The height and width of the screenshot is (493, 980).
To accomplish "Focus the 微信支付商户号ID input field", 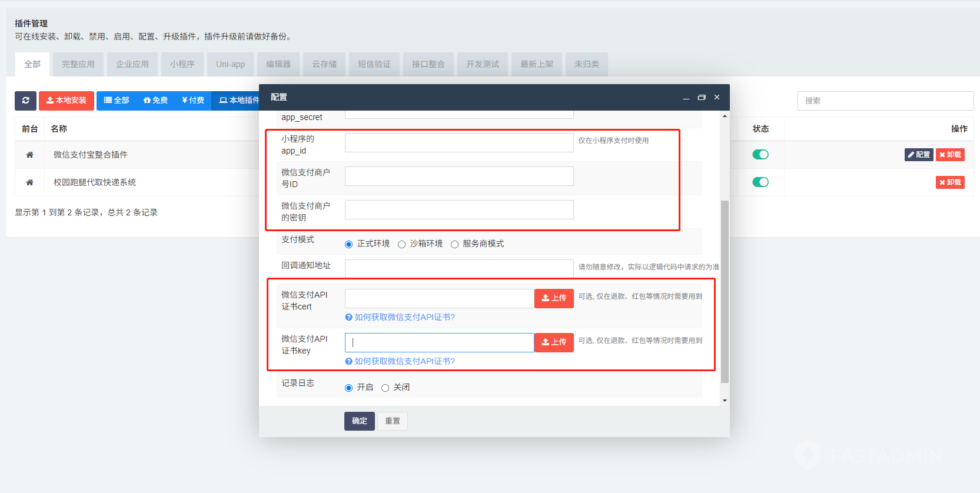I will coord(459,176).
